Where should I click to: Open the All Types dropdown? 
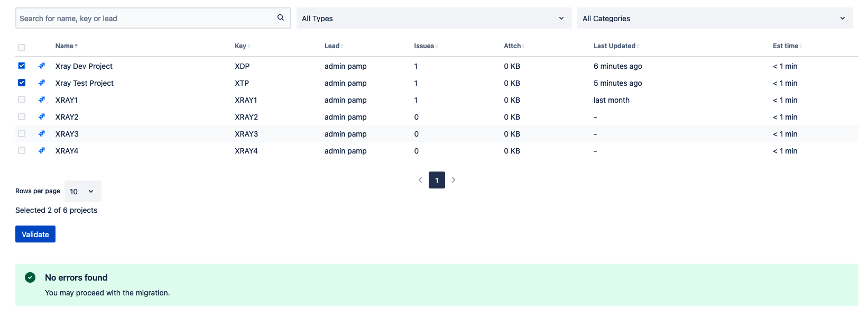434,18
